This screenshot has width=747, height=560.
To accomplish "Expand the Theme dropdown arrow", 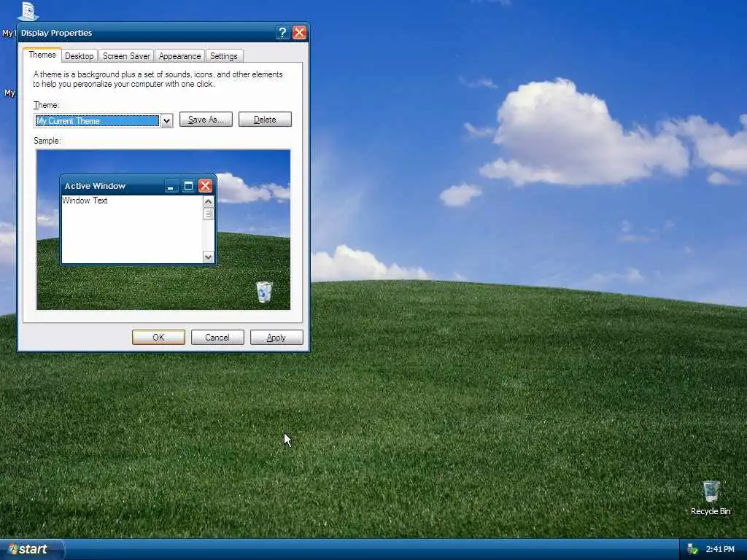I will tap(166, 121).
